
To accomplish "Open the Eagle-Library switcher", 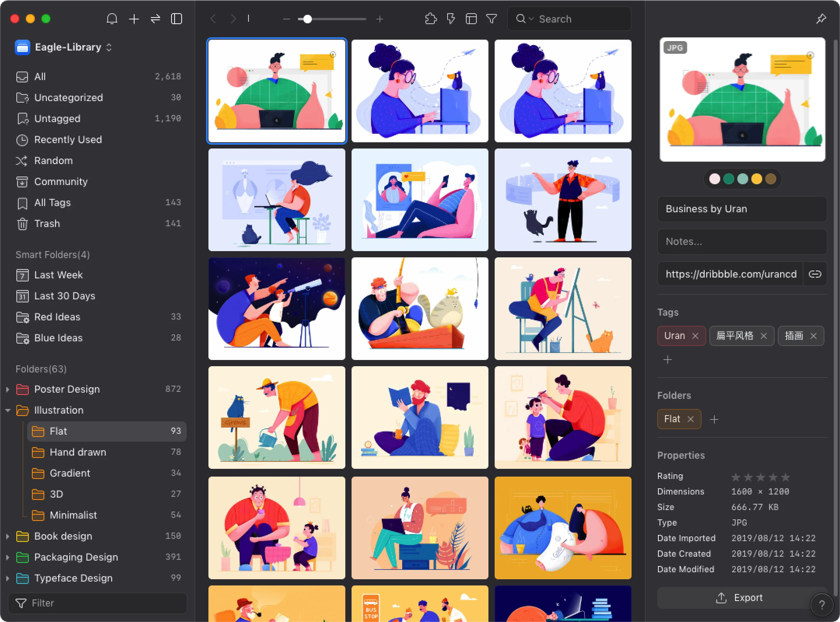I will tap(64, 47).
